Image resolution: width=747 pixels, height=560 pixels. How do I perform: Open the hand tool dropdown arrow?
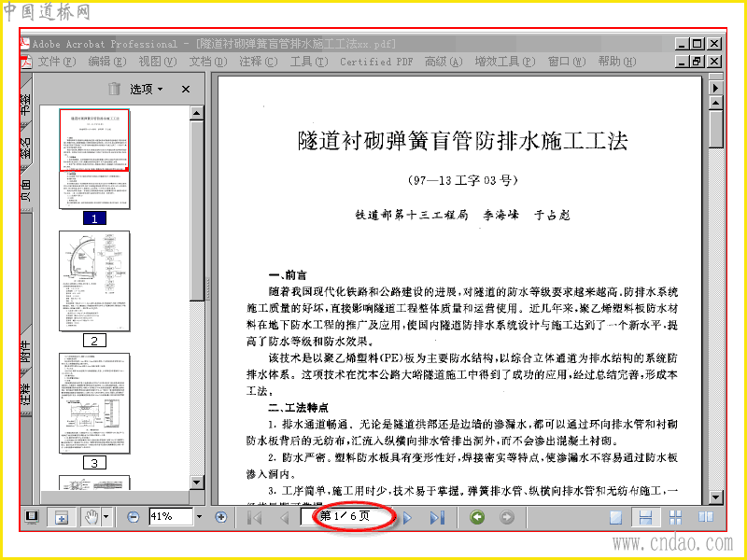coord(106,517)
